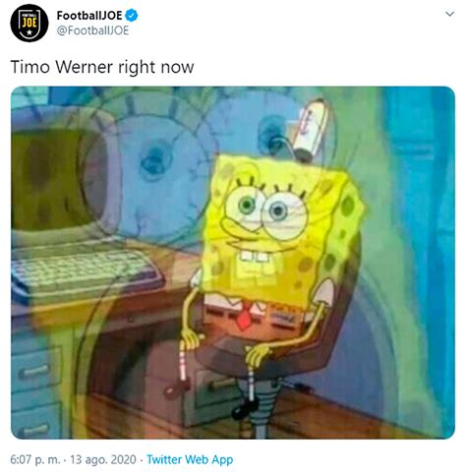Follow the Twitter Web App source link

pyautogui.click(x=190, y=459)
